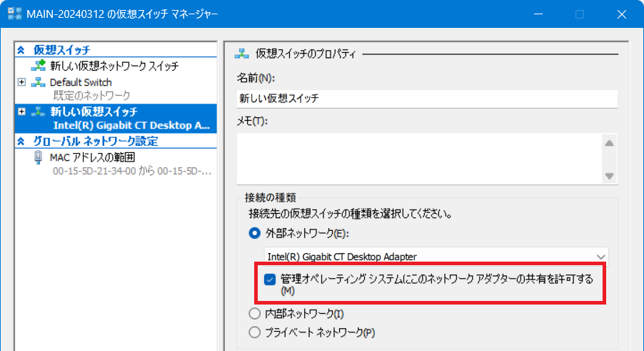
Task: Click the memo scrollbar down arrow
Action: [609, 175]
